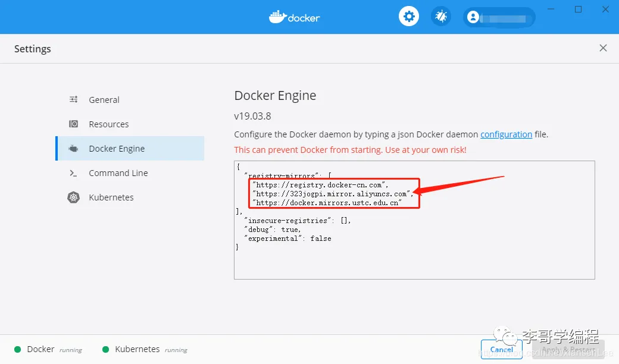
Task: Click the registry.docker-cn.com mirror line
Action: 320,185
